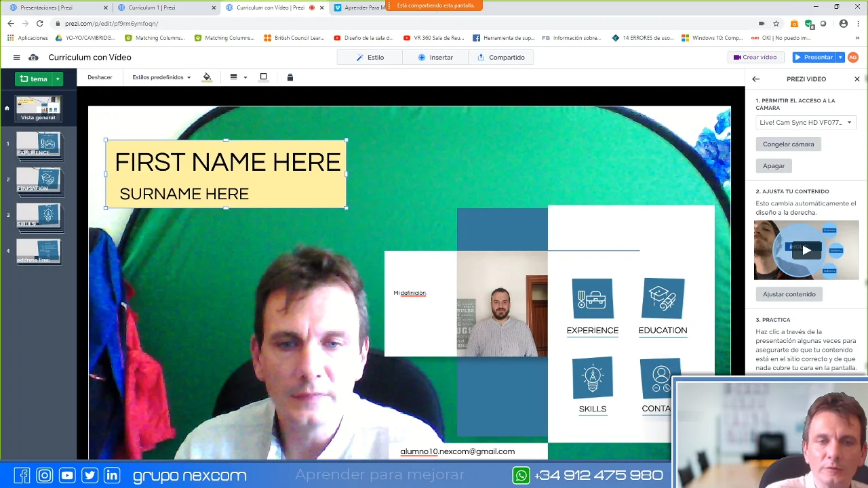Select slide 3 Skills thumbnail
868x488 pixels.
coord(39,216)
